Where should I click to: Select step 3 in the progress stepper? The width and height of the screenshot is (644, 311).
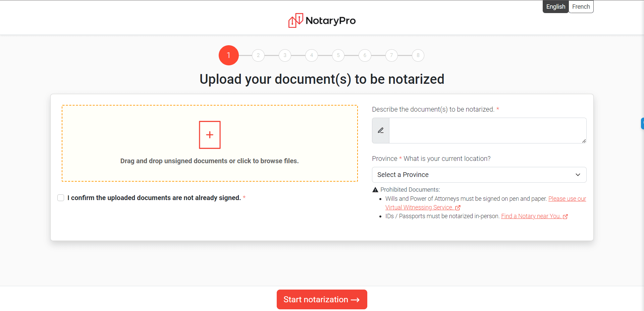pos(285,55)
